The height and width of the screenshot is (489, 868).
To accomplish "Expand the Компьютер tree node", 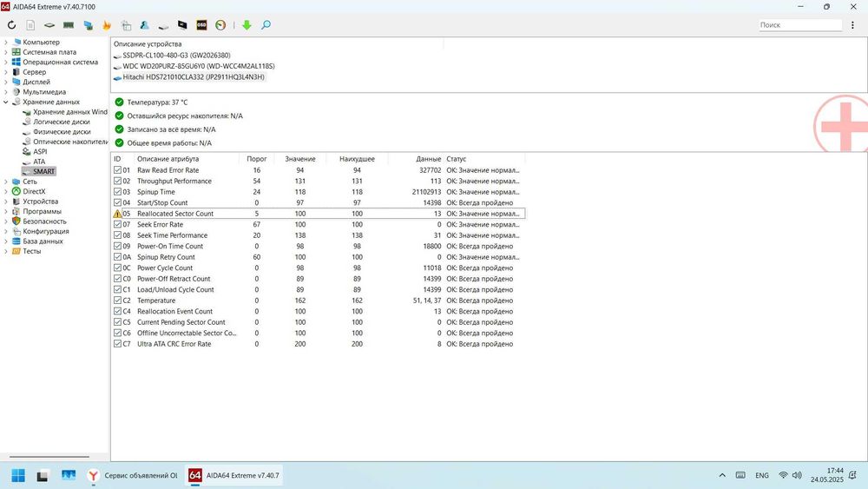I will [x=6, y=42].
